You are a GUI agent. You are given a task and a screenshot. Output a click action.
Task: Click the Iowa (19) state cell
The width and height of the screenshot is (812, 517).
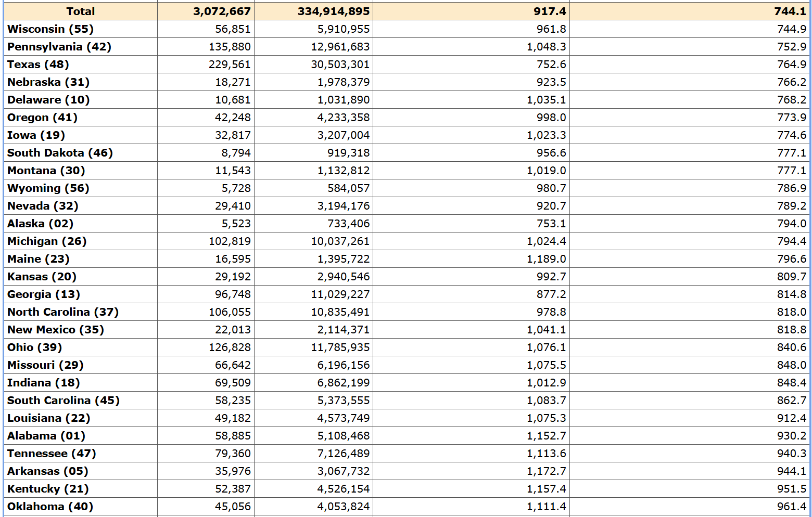click(x=36, y=135)
